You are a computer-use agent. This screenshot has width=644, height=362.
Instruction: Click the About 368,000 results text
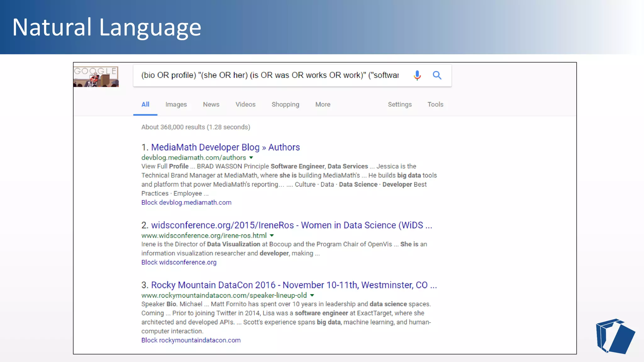coord(196,127)
